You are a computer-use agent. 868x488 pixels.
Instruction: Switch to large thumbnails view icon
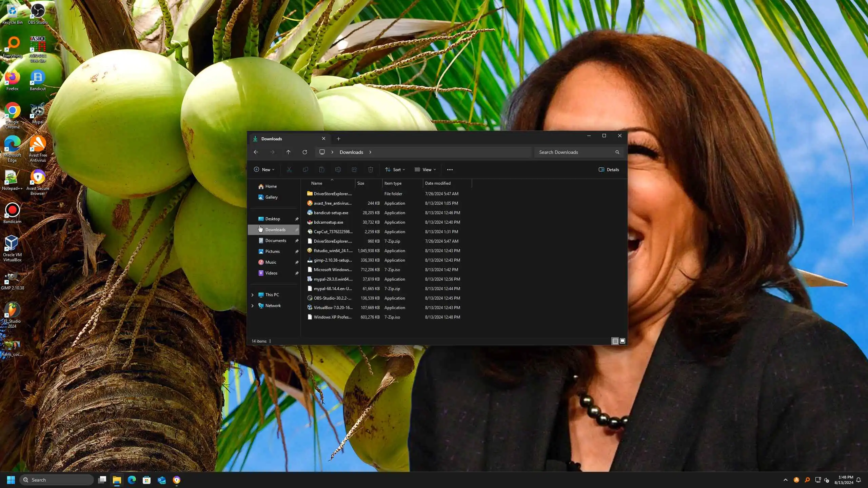(623, 341)
